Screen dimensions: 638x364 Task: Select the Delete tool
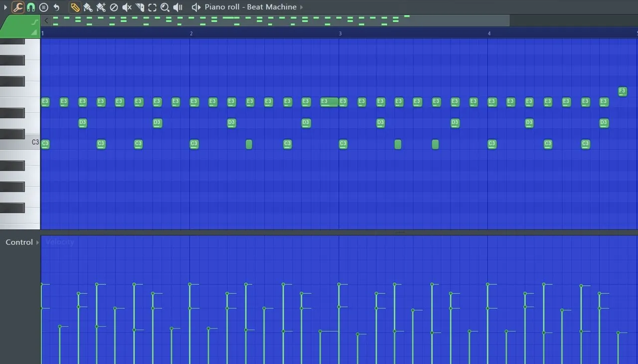[x=114, y=7]
